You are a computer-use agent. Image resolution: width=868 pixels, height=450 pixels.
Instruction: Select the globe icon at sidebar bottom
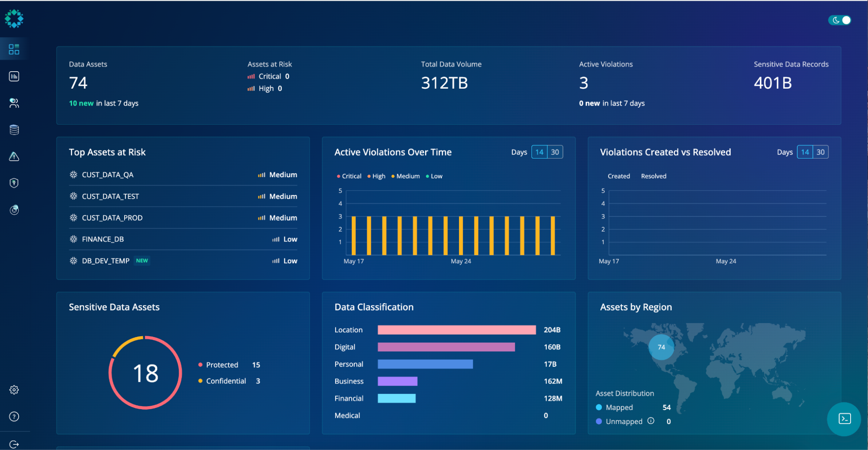coord(13,210)
